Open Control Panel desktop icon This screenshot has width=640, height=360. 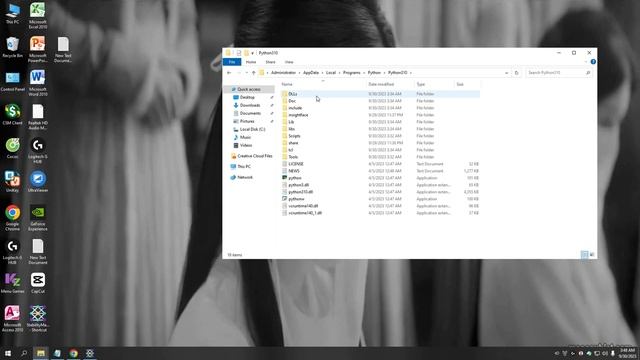click(x=12, y=81)
